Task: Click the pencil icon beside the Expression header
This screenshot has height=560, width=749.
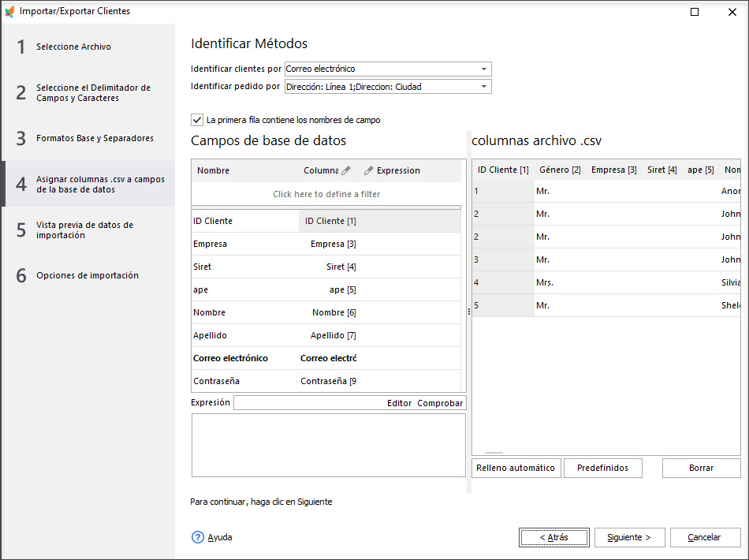Action: point(368,170)
